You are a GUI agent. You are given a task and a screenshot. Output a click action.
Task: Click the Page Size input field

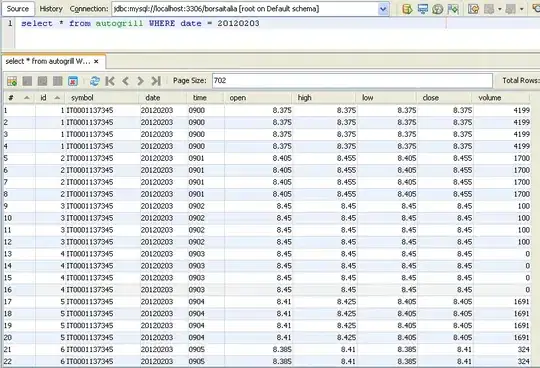(x=352, y=81)
